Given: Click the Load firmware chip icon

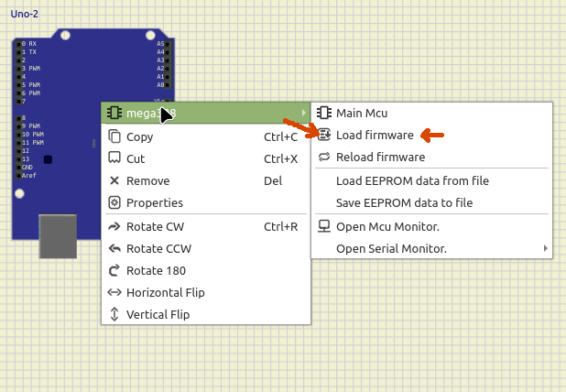Looking at the screenshot, I should coord(324,136).
